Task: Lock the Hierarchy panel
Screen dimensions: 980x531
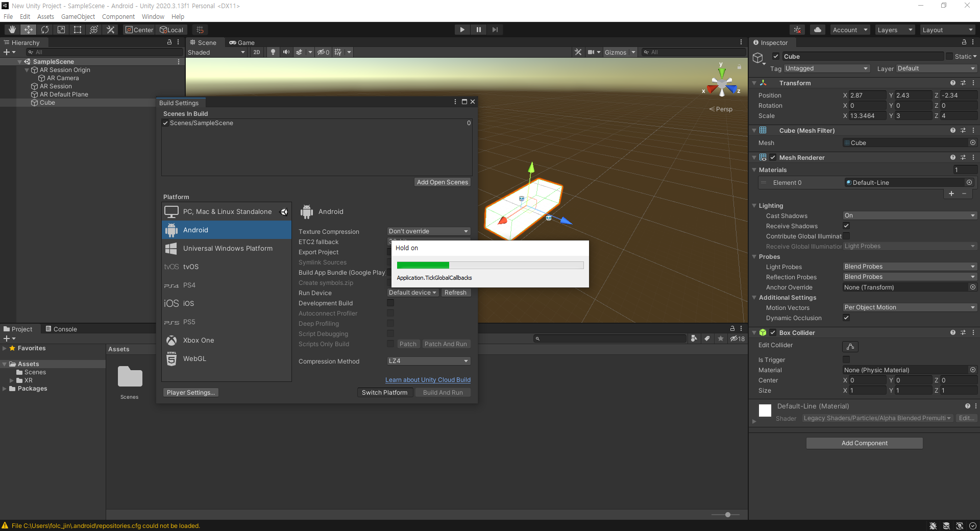Action: click(169, 42)
